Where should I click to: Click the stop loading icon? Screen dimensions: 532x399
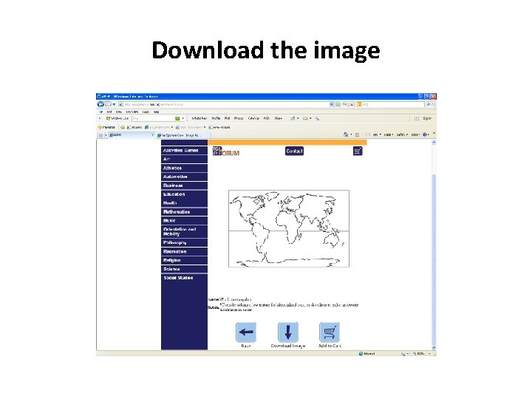(x=352, y=104)
